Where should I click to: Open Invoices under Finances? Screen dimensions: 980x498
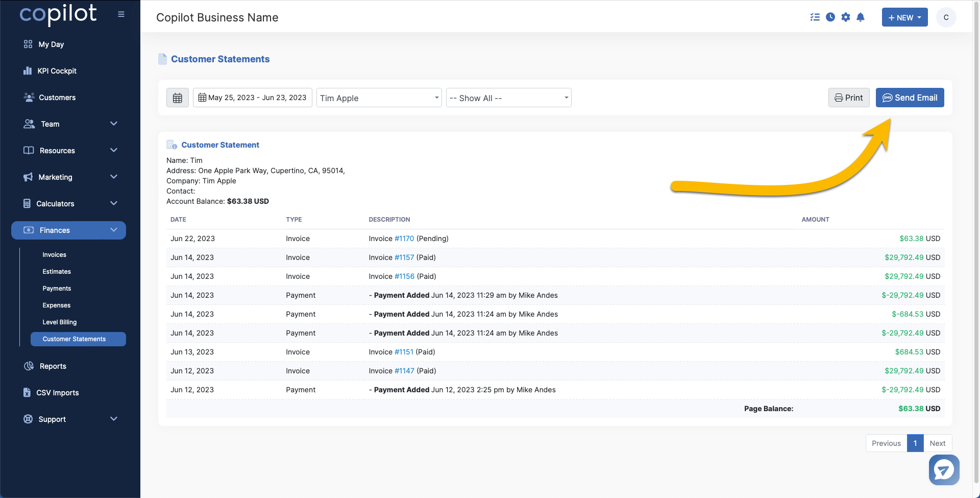click(x=55, y=255)
